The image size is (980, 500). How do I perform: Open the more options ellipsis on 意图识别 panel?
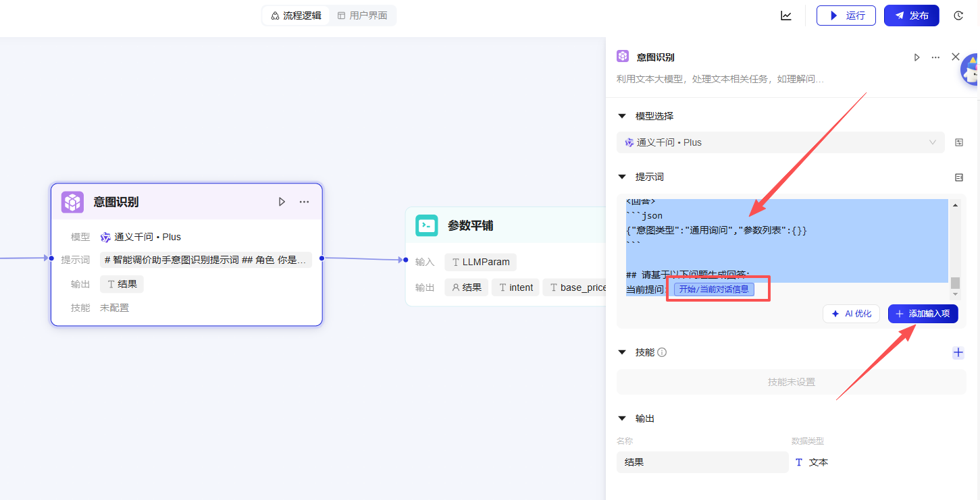point(935,57)
